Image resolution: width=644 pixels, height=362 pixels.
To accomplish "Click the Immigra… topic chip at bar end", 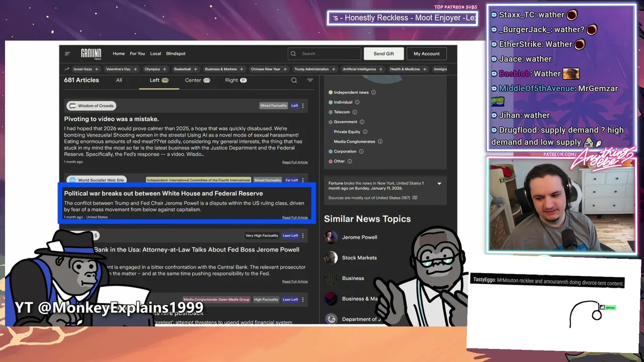I will (x=440, y=69).
